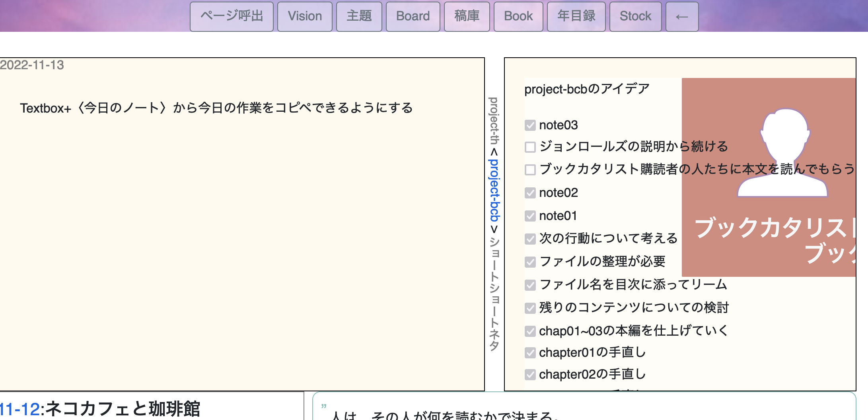
Task: Click the back arrow button
Action: click(681, 16)
